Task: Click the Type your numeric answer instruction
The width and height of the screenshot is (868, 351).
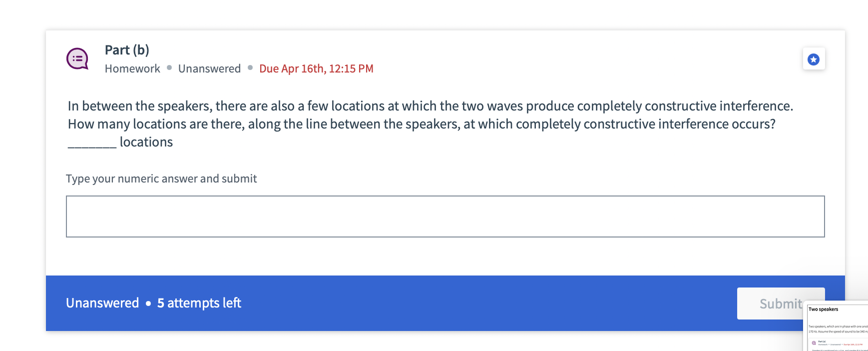Action: (x=161, y=178)
